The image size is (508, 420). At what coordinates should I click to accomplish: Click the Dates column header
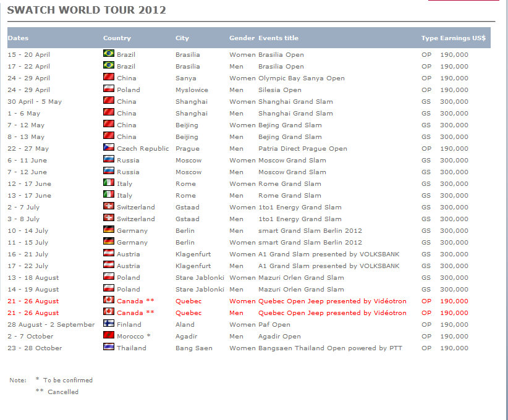pos(18,38)
